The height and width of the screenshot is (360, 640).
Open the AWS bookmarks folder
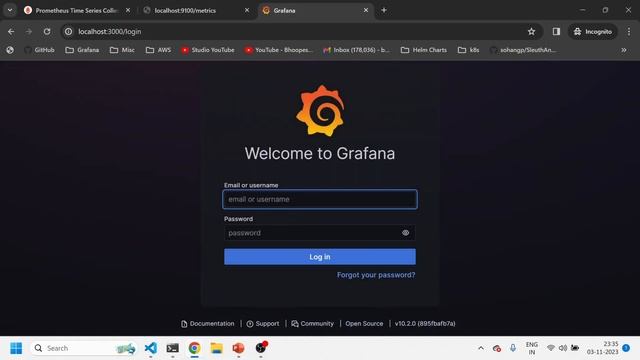pos(158,50)
